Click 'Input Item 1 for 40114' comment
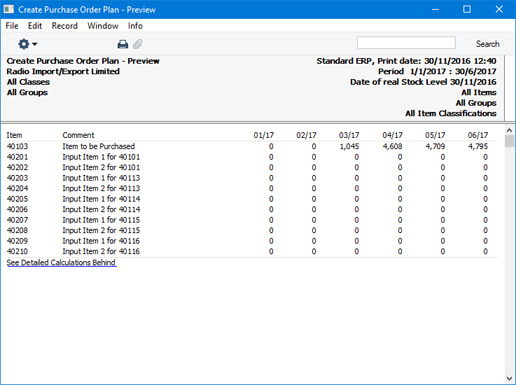The image size is (516, 385). pos(101,199)
